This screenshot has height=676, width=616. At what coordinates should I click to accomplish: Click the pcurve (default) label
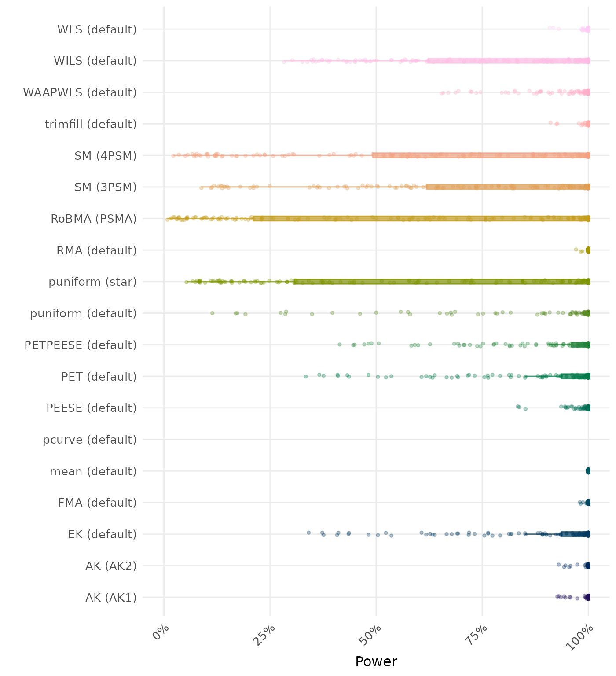point(90,440)
